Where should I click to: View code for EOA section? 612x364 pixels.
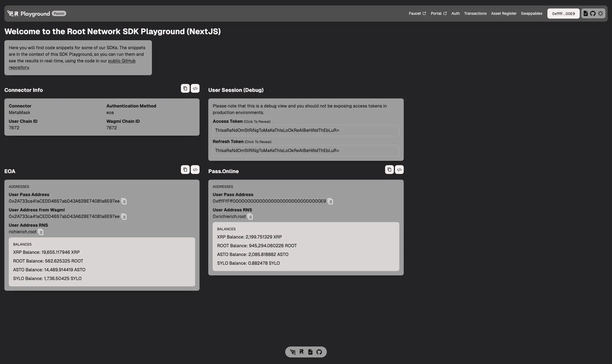pos(195,170)
